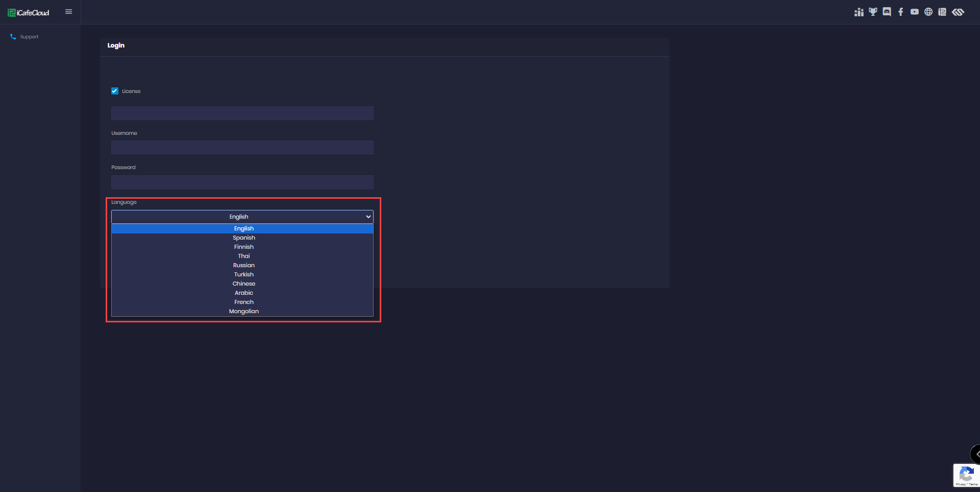Click the License input field
The height and width of the screenshot is (492, 980).
[242, 113]
